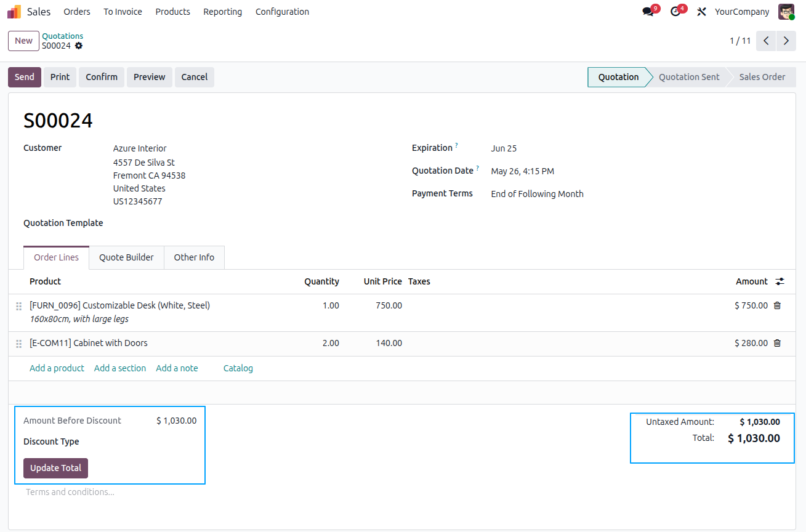Go to the next record arrow
Image resolution: width=806 pixels, height=532 pixels.
click(x=786, y=41)
